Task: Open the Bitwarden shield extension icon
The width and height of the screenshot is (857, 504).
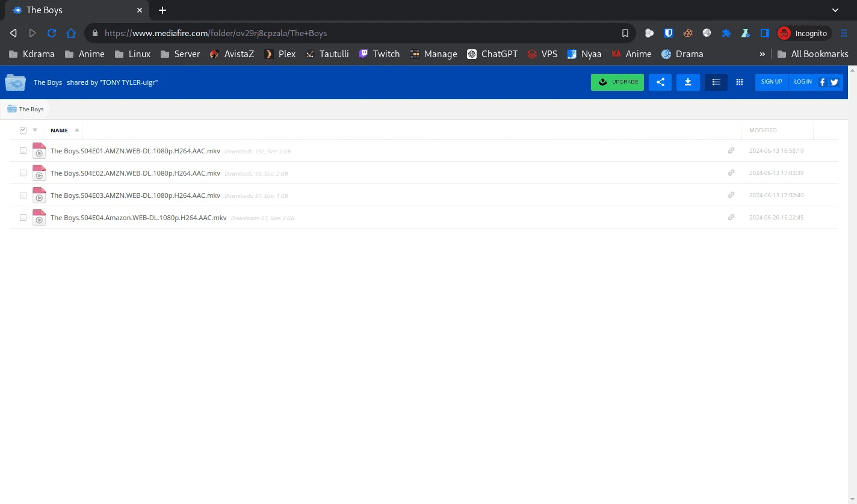Action: point(669,33)
